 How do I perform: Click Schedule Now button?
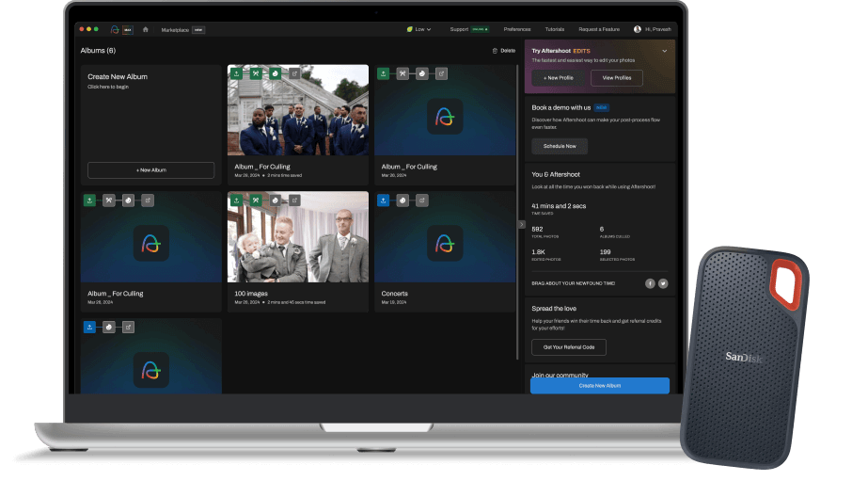click(x=560, y=146)
